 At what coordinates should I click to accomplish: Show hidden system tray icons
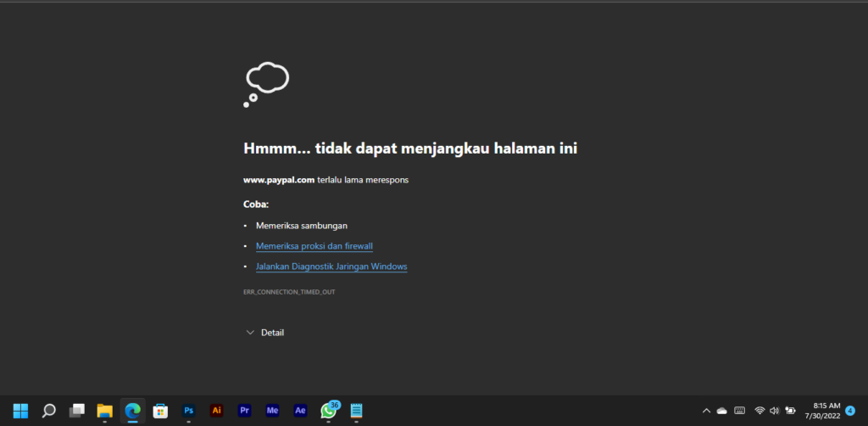(706, 411)
